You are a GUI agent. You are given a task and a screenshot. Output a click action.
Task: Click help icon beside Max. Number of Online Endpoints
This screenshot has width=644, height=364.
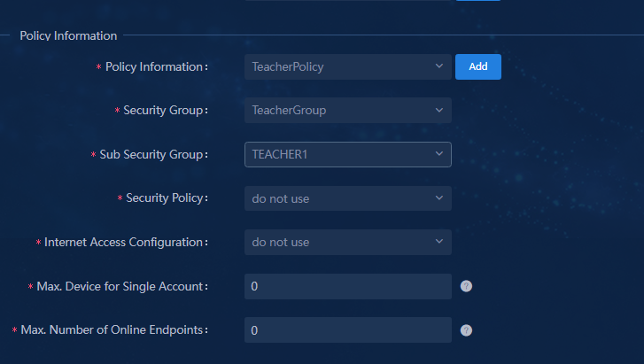(466, 330)
